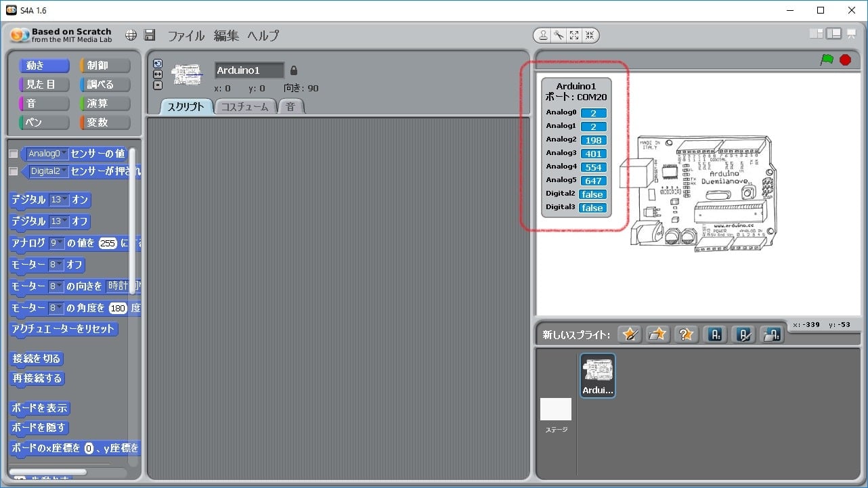868x488 pixels.
Task: Toggle the sprite lock padlock
Action: 293,70
